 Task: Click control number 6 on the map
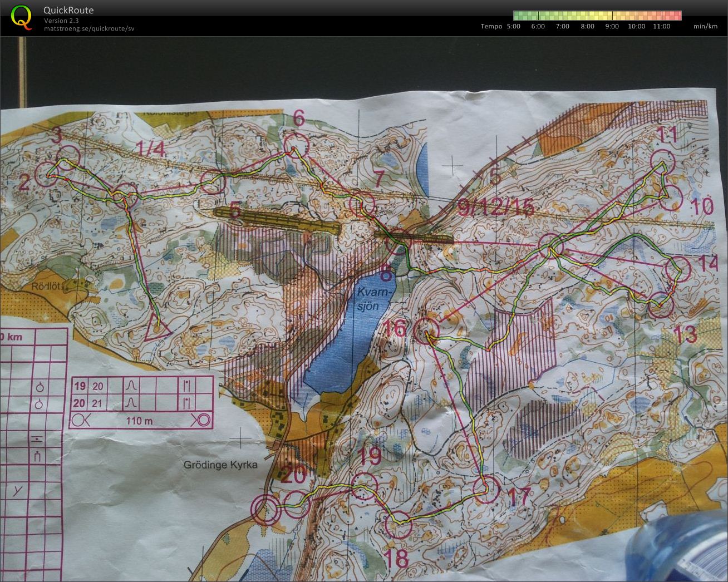tap(299, 119)
